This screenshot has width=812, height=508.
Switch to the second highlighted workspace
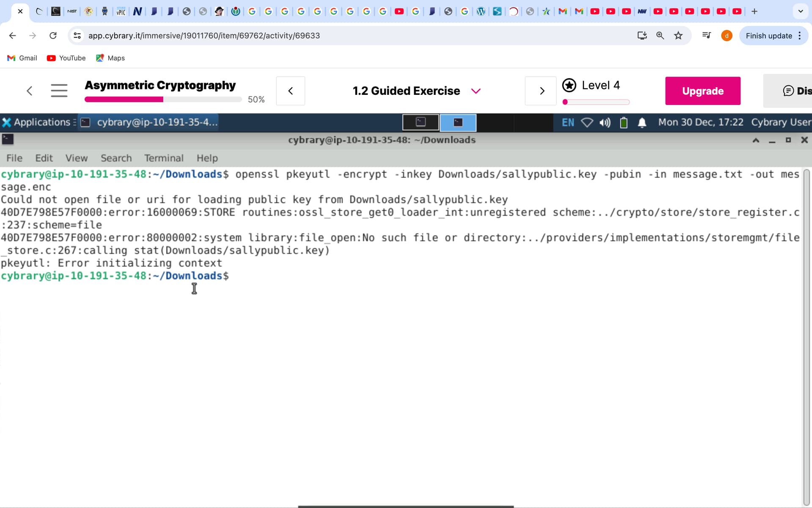tap(458, 122)
